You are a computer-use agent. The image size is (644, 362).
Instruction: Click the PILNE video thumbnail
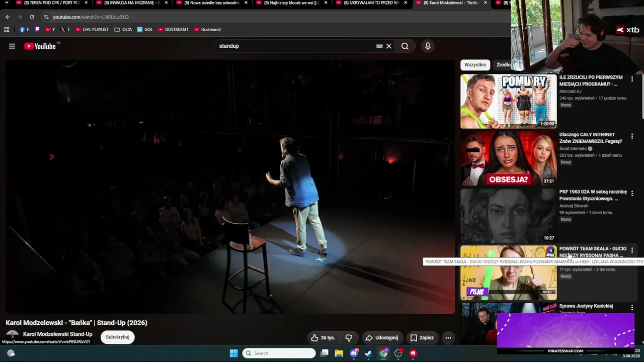pyautogui.click(x=509, y=273)
